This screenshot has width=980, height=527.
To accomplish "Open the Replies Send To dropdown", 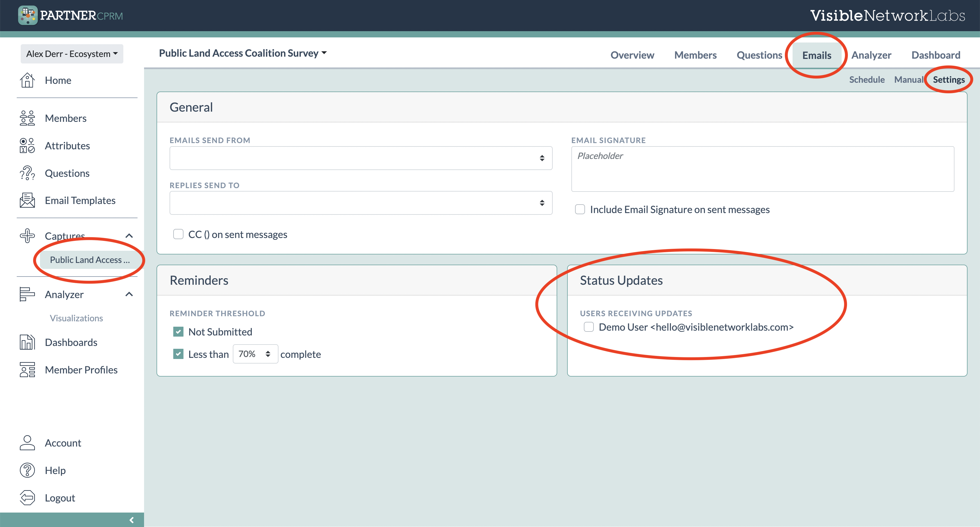I will point(361,203).
